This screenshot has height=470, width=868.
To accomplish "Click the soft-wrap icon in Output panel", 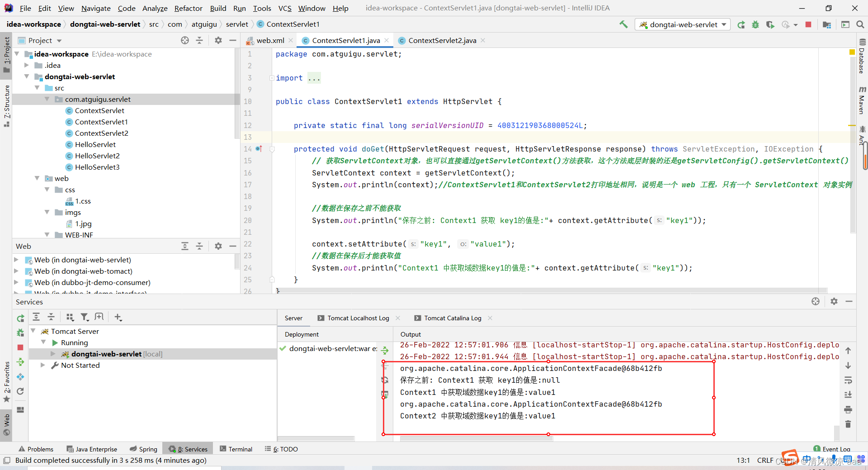I will 848,380.
